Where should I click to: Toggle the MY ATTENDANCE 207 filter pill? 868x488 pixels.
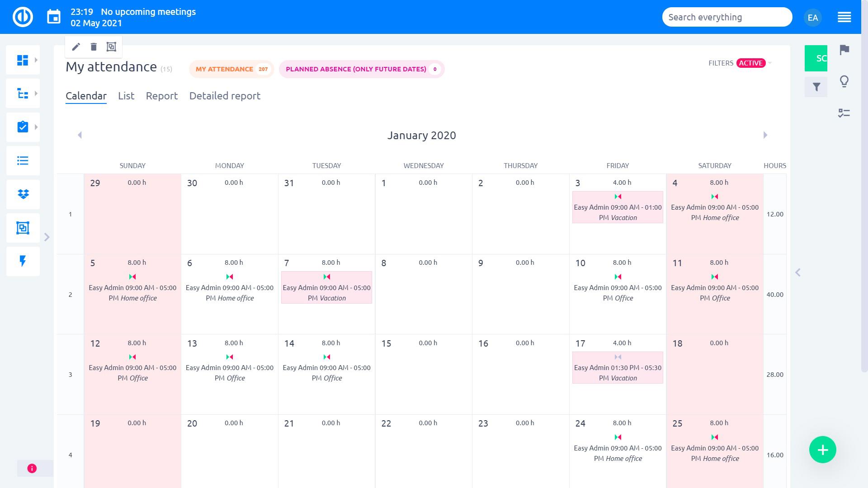[x=231, y=69]
